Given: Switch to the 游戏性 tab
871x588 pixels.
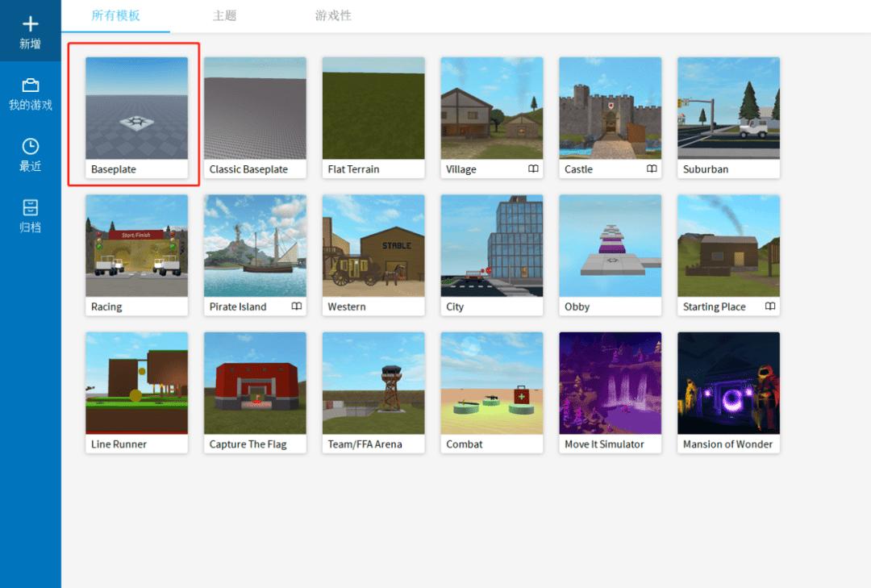Looking at the screenshot, I should 333,16.
